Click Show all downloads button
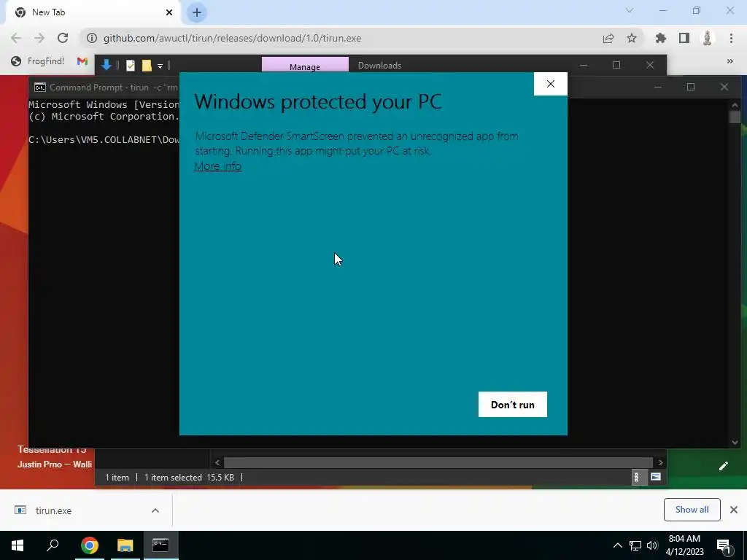 (692, 510)
